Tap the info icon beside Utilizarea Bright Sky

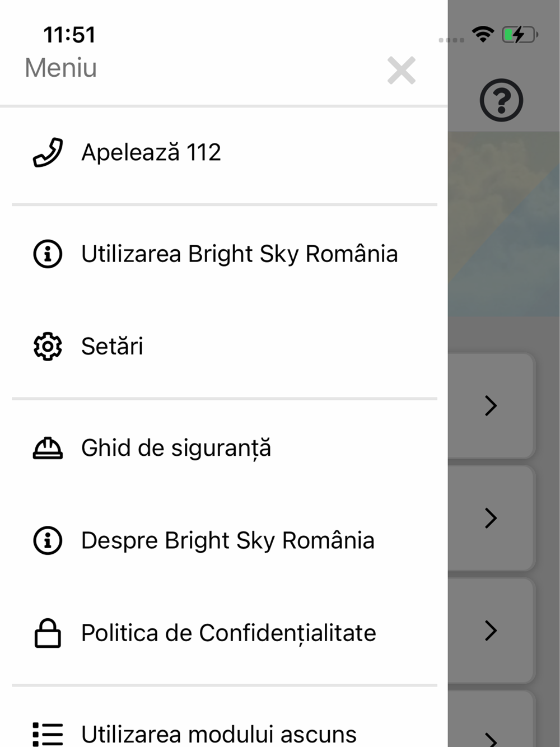point(48,254)
